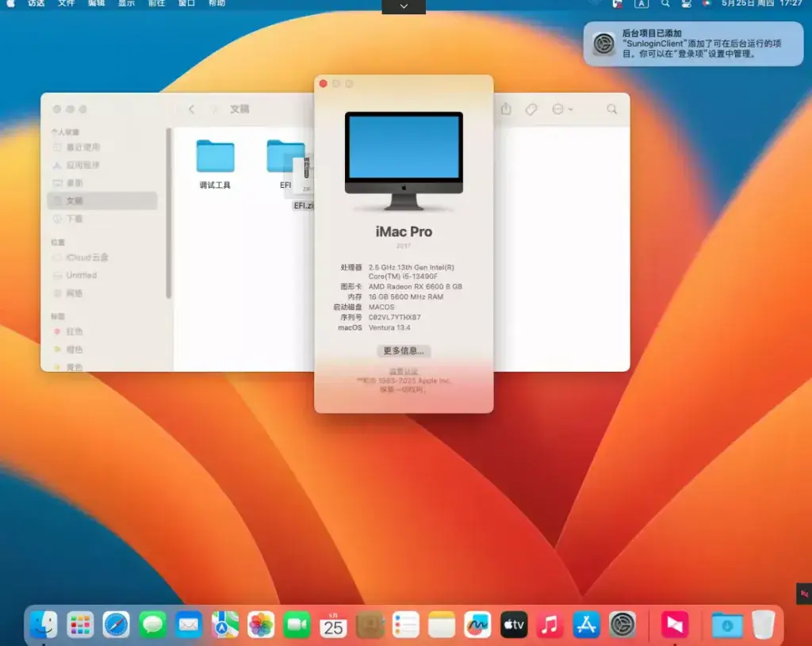This screenshot has width=812, height=646.
Task: Open the 显示 menu in the menu bar
Action: pyautogui.click(x=126, y=3)
